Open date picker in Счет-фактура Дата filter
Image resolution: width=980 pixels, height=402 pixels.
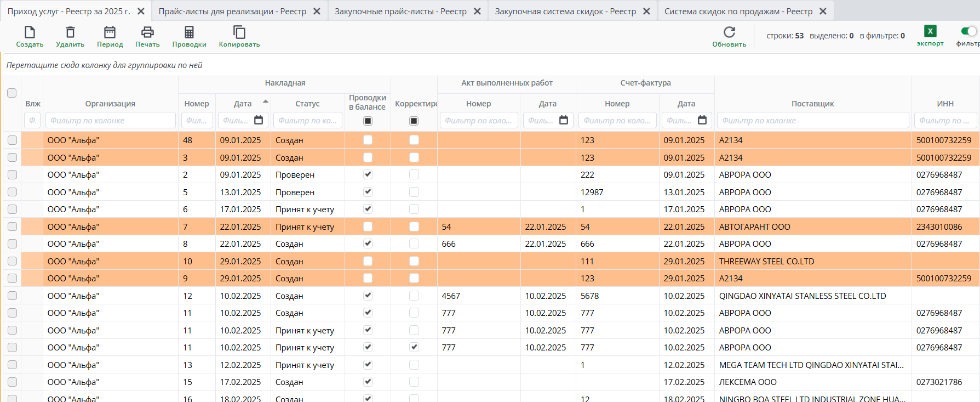pos(702,120)
